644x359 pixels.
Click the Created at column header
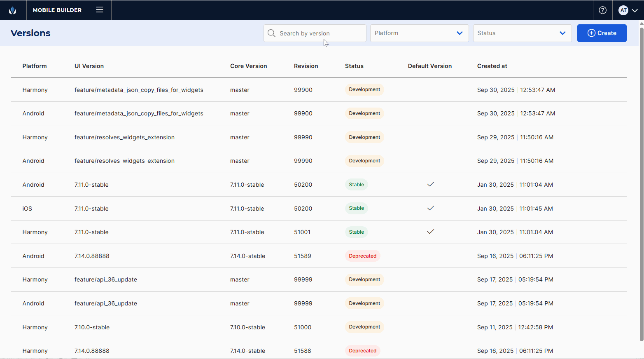pos(492,66)
